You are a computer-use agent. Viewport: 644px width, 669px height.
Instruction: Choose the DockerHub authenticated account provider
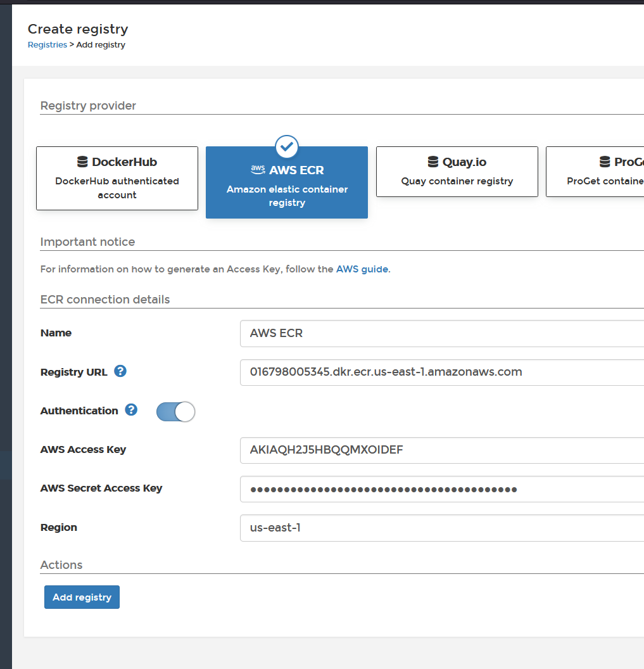(117, 179)
